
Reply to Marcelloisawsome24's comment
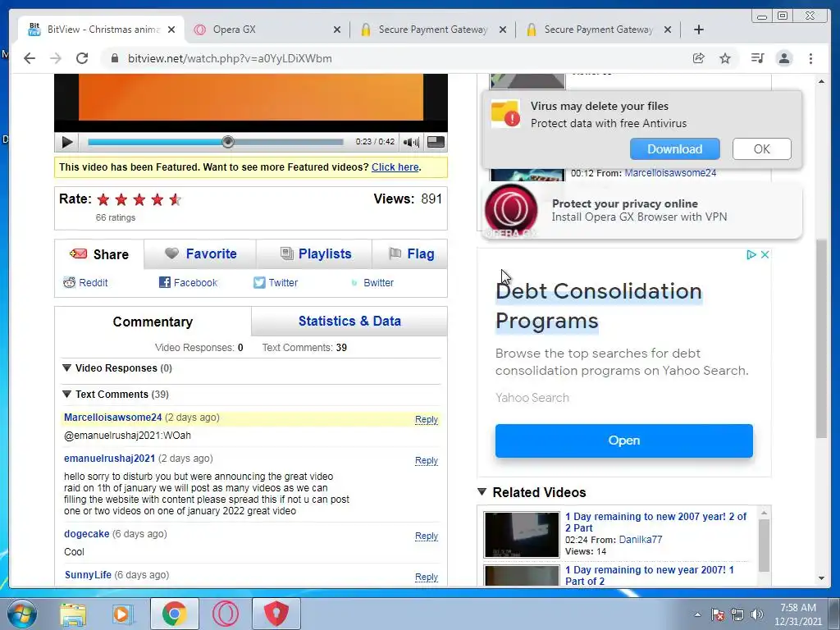coord(427,419)
